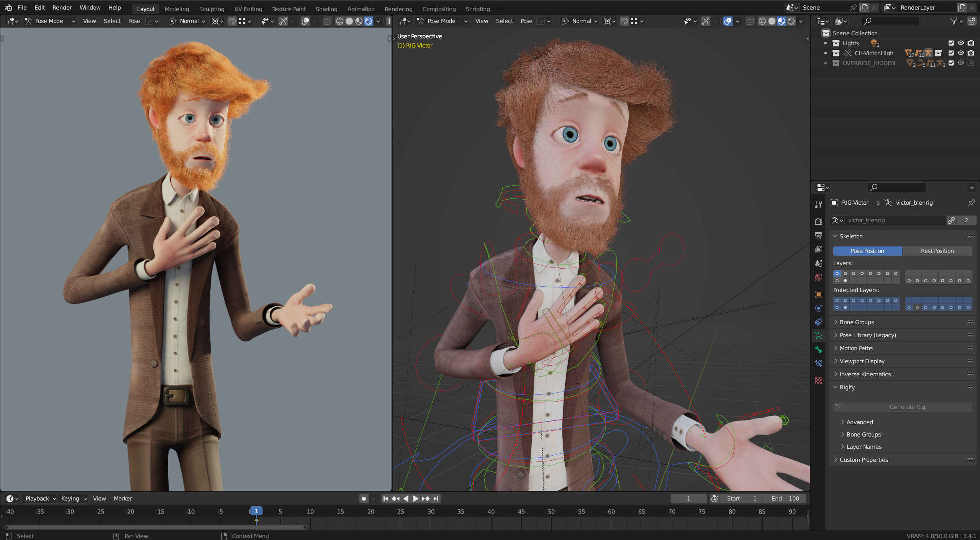Hide the Lights collection in the outliner
This screenshot has height=540, width=980.
tap(961, 43)
